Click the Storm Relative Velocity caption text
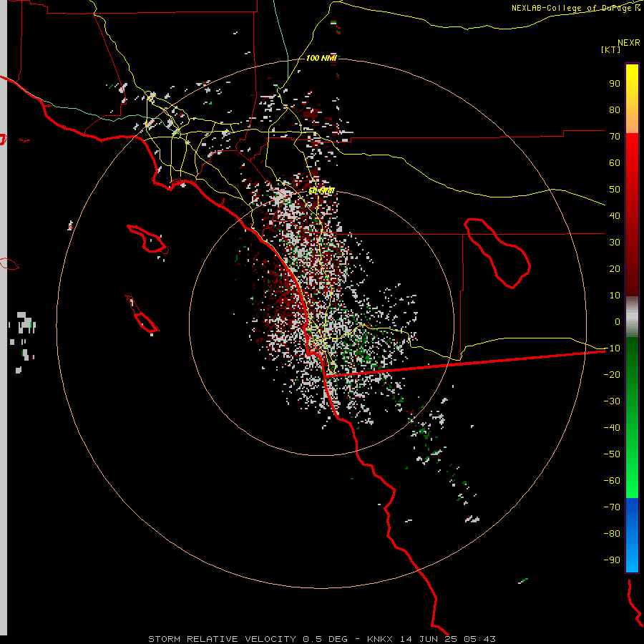 pyautogui.click(x=222, y=639)
